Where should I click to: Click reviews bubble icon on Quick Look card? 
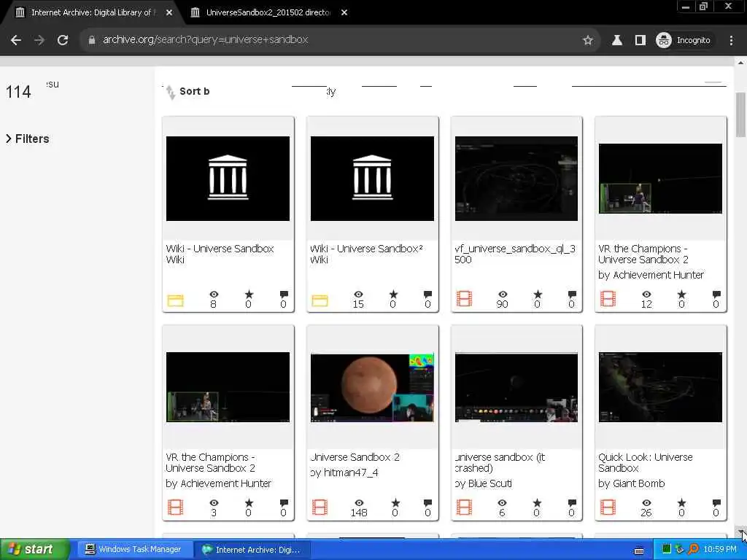(x=716, y=503)
